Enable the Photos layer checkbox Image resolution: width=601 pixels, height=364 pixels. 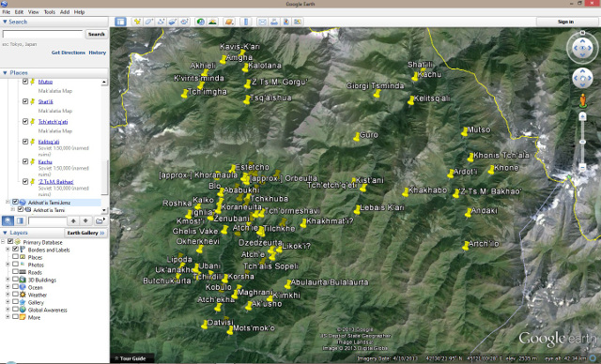click(x=15, y=265)
